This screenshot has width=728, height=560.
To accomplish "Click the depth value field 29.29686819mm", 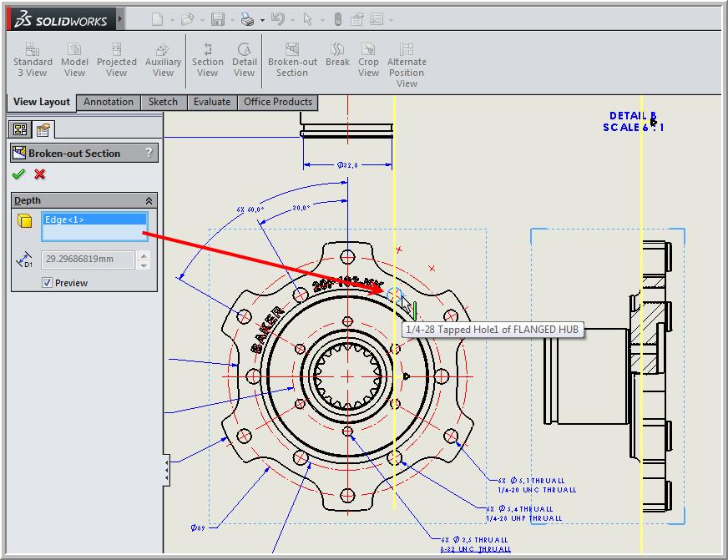I will 88,259.
